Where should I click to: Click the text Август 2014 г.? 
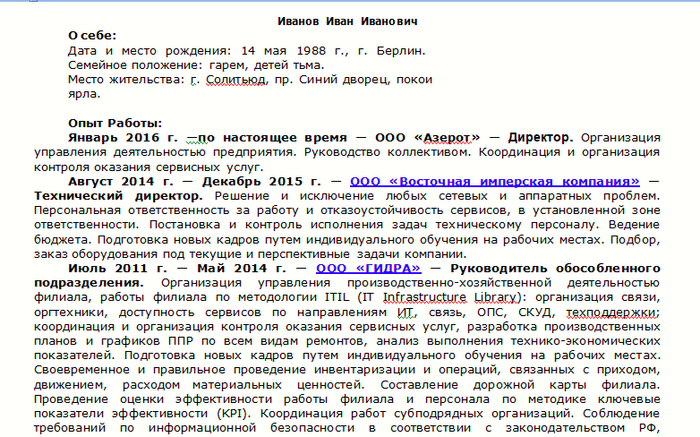pos(120,182)
